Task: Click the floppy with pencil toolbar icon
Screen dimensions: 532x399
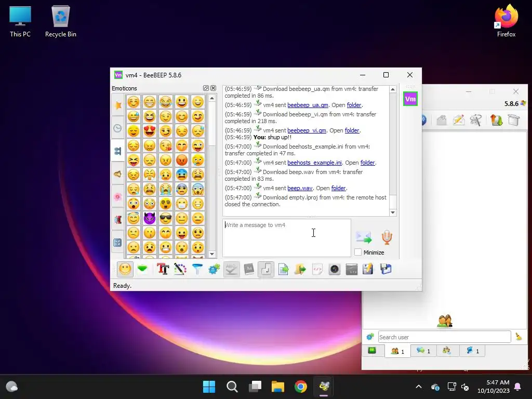Action: 368,270
